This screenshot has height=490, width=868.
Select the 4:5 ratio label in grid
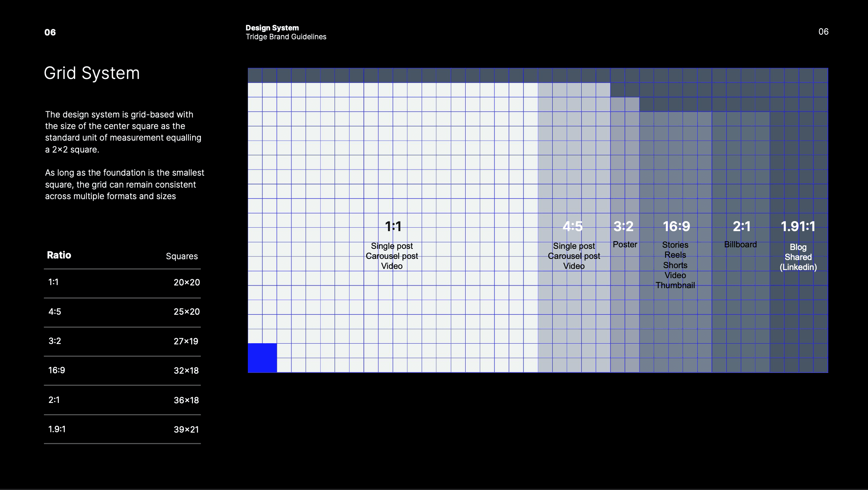pyautogui.click(x=573, y=227)
